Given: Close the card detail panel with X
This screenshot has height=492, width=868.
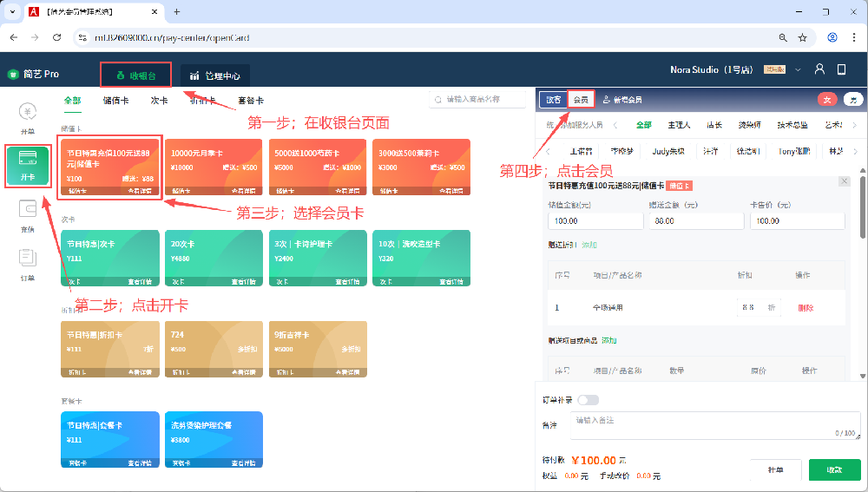Looking at the screenshot, I should click(x=844, y=180).
